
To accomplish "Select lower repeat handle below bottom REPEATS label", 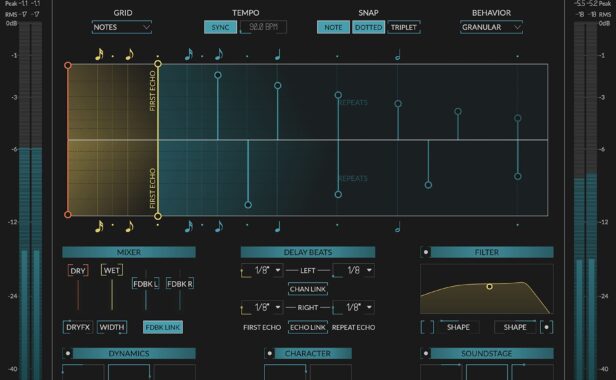I will pos(338,195).
